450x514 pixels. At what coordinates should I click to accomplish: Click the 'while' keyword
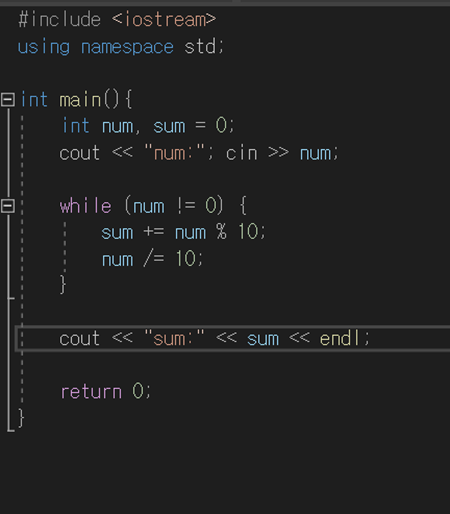coord(85,205)
